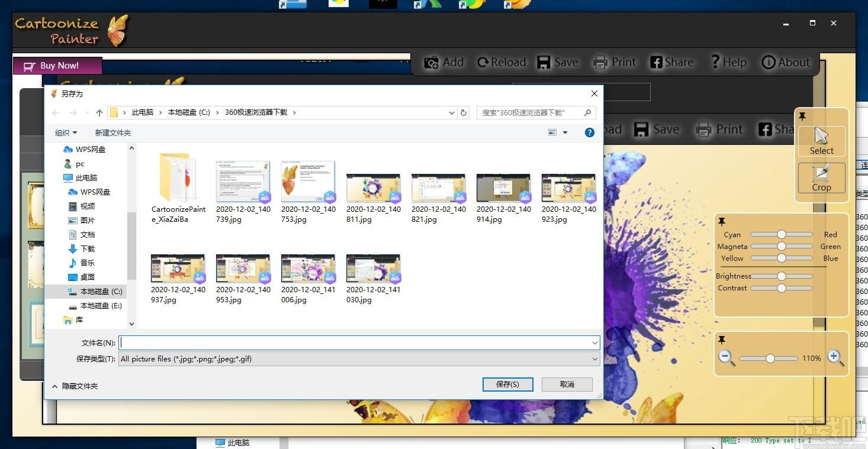The width and height of the screenshot is (868, 449).
Task: Click the Add camera icon in toolbar
Action: pyautogui.click(x=431, y=62)
